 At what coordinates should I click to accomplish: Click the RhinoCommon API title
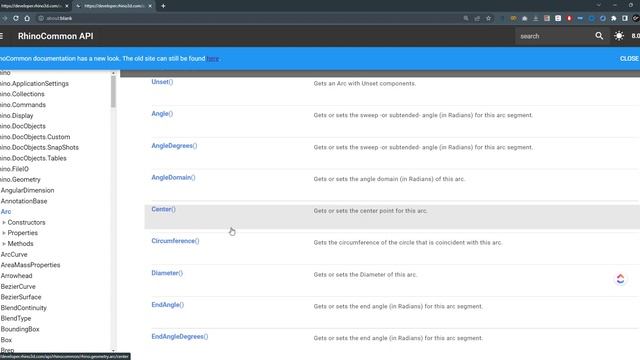coord(56,36)
